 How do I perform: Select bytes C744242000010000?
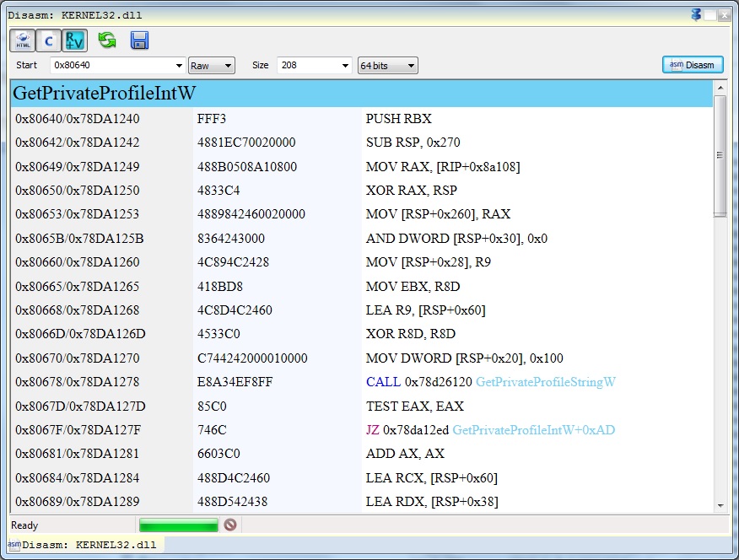252,358
